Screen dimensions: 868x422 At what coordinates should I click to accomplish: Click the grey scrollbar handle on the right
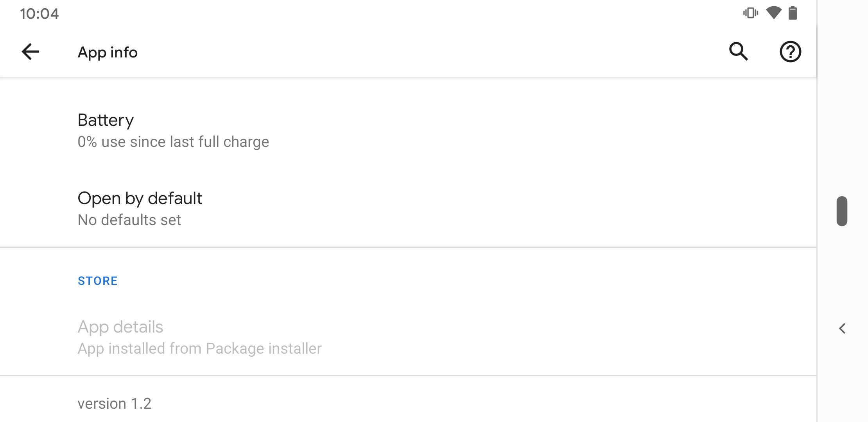pyautogui.click(x=842, y=211)
